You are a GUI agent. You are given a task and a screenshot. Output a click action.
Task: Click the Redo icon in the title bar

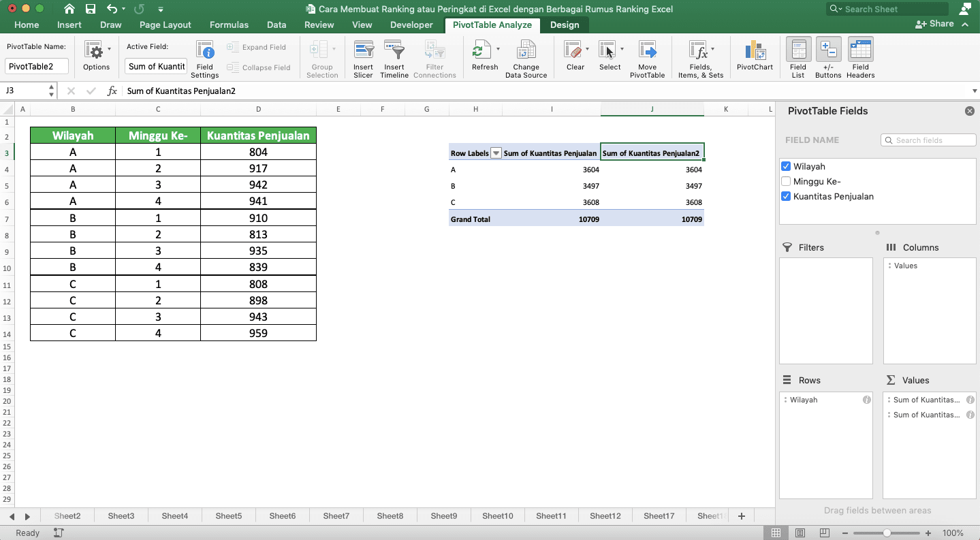tap(139, 9)
